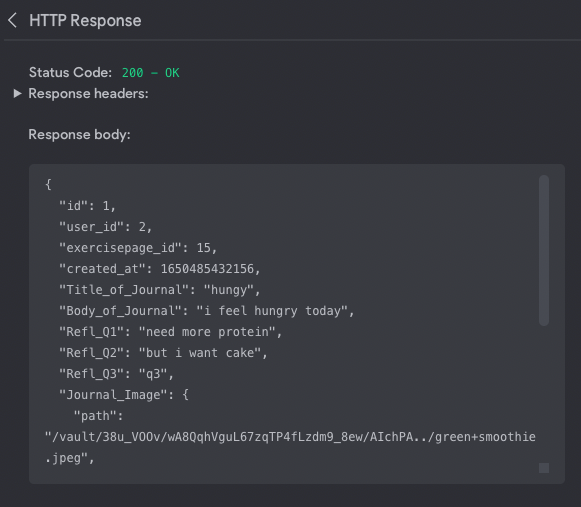Click the "Response headers:" label
The width and height of the screenshot is (581, 507).
(88, 93)
